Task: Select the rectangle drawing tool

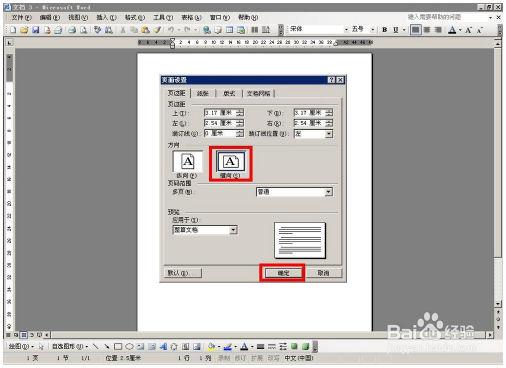Action: tap(118, 347)
